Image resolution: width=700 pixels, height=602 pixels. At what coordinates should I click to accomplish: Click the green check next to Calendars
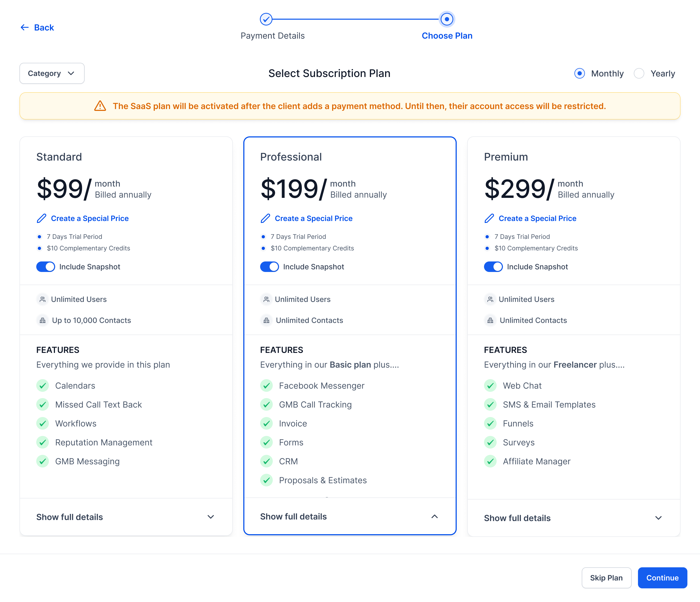pyautogui.click(x=43, y=385)
